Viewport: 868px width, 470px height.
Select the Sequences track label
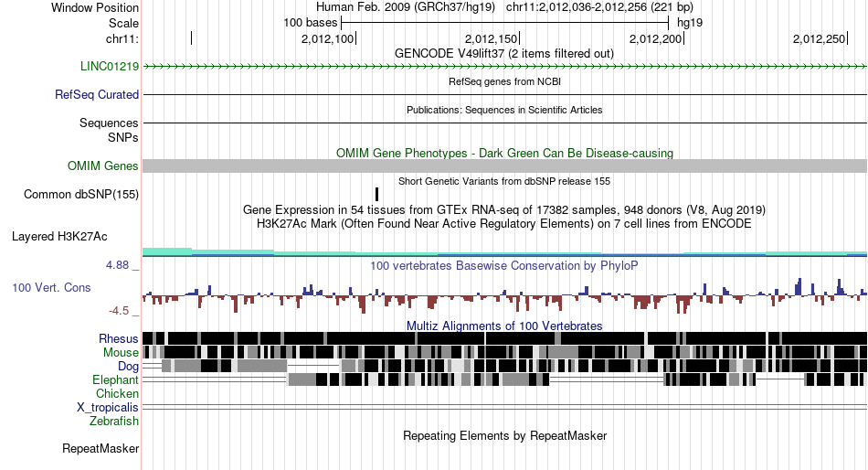pos(109,123)
